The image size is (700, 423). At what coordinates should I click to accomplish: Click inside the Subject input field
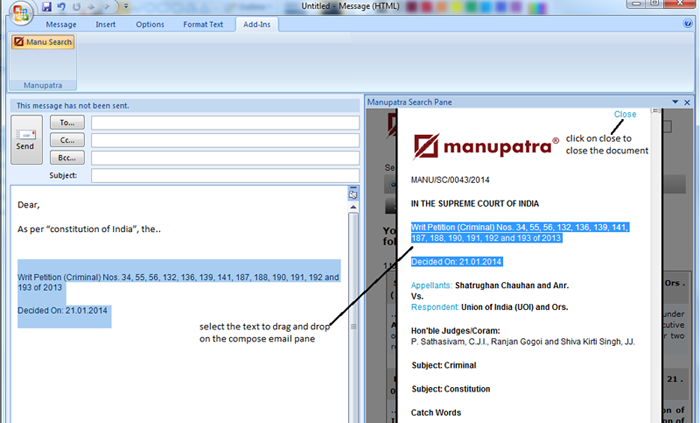[224, 175]
